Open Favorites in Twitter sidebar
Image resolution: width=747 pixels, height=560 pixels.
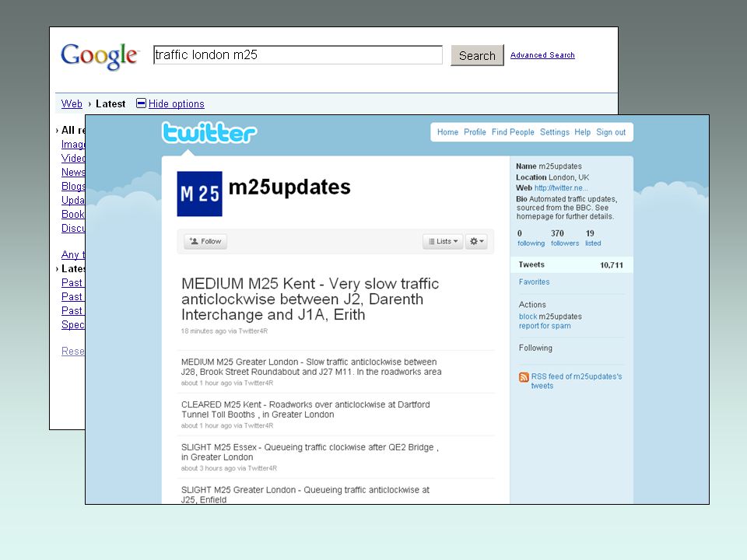534,282
